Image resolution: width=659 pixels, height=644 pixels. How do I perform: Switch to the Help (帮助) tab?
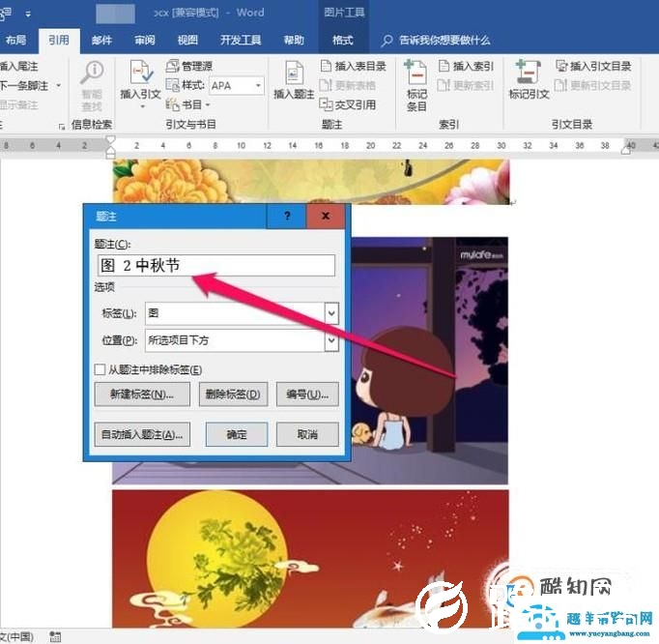pos(294,41)
